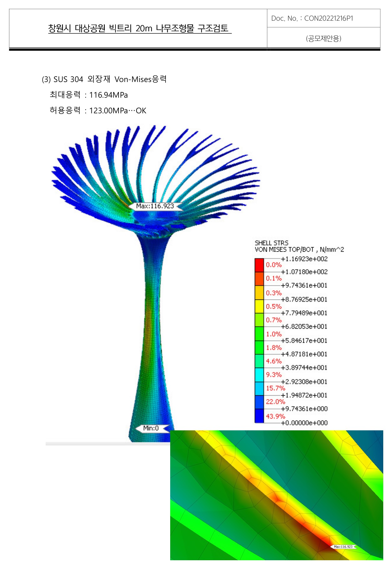The width and height of the screenshot is (392, 569).
Task: Click the 0.7% percentage label
Action: (274, 320)
